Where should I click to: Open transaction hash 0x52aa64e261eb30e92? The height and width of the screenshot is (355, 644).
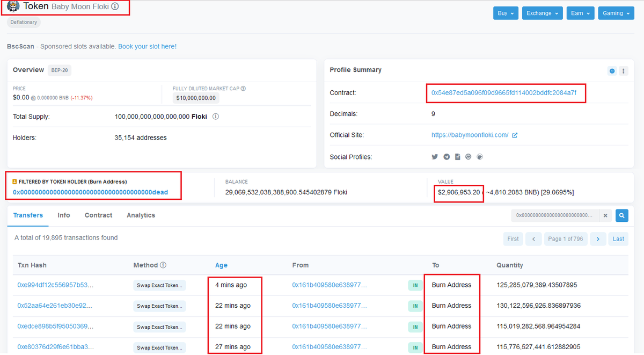(x=55, y=306)
